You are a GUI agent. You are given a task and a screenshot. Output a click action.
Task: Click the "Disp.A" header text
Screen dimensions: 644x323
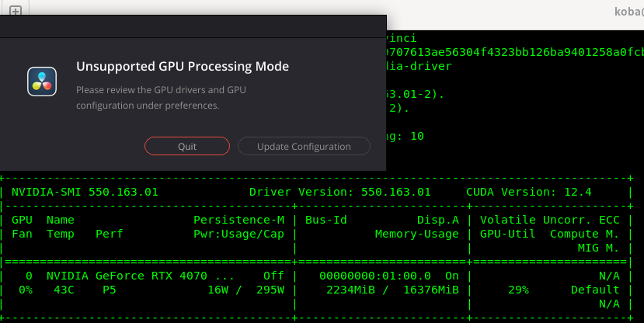[438, 220]
